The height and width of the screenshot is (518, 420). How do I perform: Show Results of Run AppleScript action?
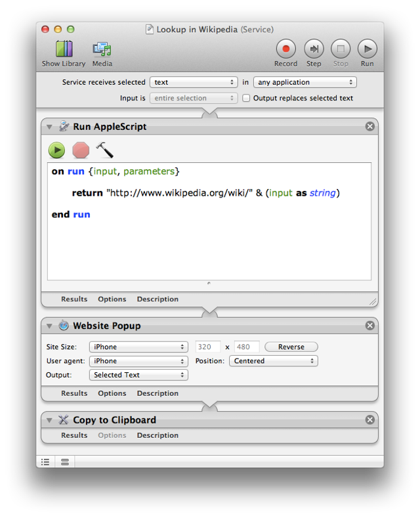coord(74,299)
